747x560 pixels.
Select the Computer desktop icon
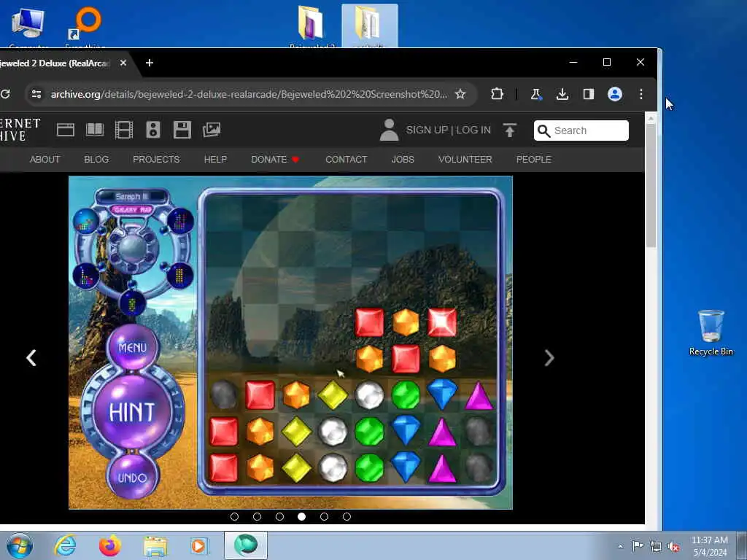point(28,26)
